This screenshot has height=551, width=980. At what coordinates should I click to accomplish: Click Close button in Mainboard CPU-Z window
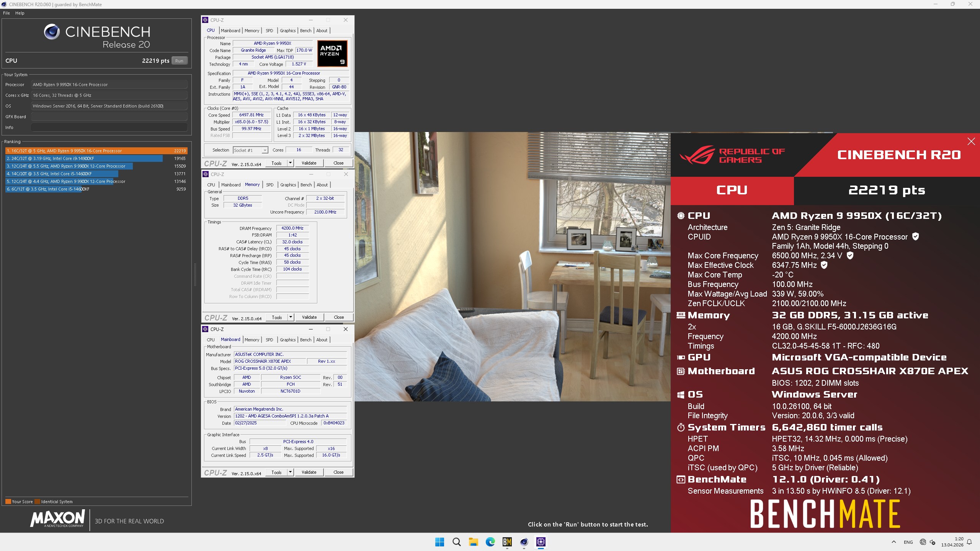[338, 472]
